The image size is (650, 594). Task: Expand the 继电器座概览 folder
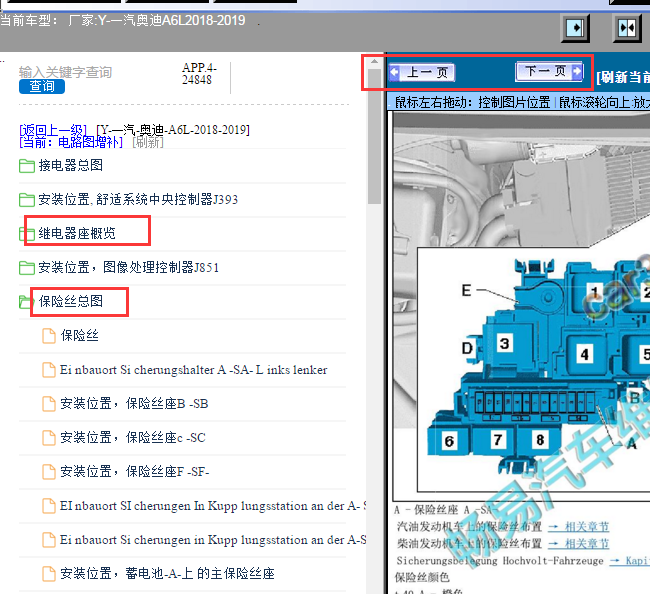pyautogui.click(x=77, y=233)
